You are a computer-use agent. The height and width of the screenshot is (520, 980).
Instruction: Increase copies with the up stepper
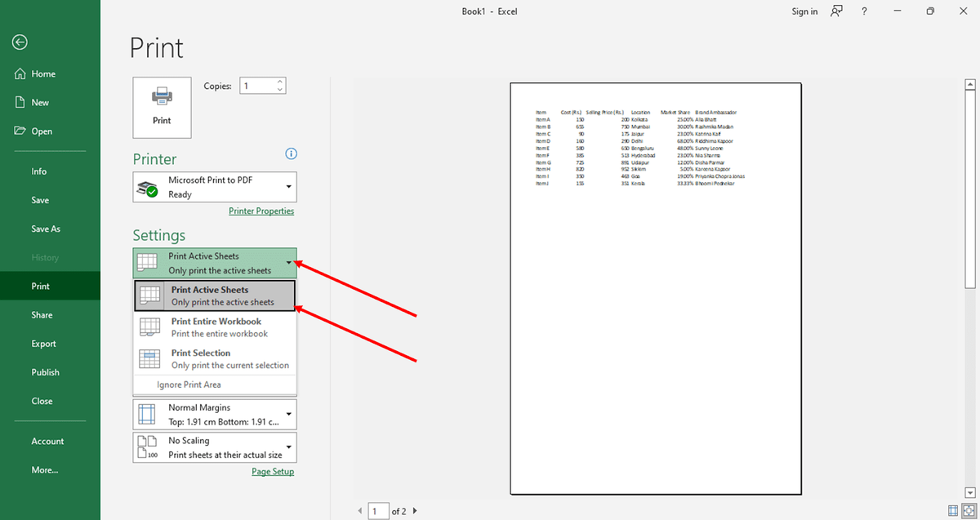[280, 82]
